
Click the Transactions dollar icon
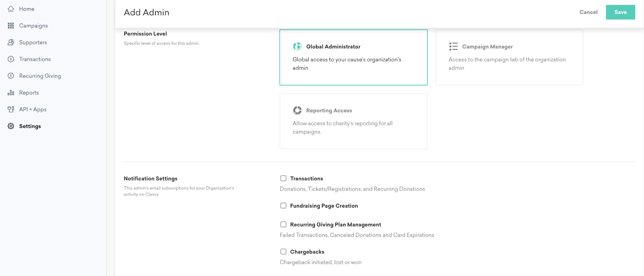(x=11, y=59)
